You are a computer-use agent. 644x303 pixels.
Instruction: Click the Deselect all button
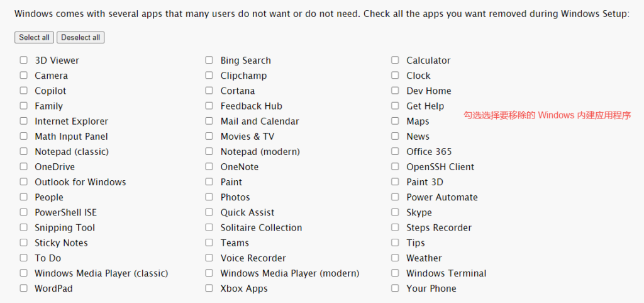pos(80,38)
